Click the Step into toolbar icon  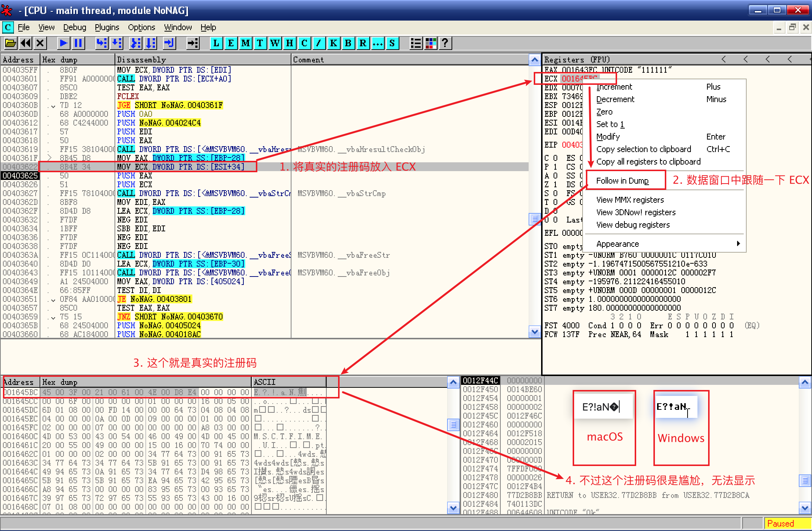coord(102,43)
